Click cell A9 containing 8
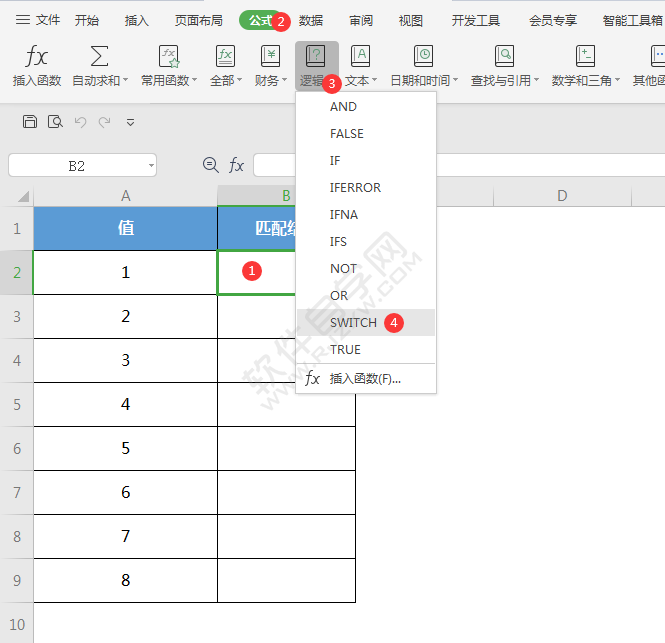The height and width of the screenshot is (643, 665). click(x=126, y=580)
